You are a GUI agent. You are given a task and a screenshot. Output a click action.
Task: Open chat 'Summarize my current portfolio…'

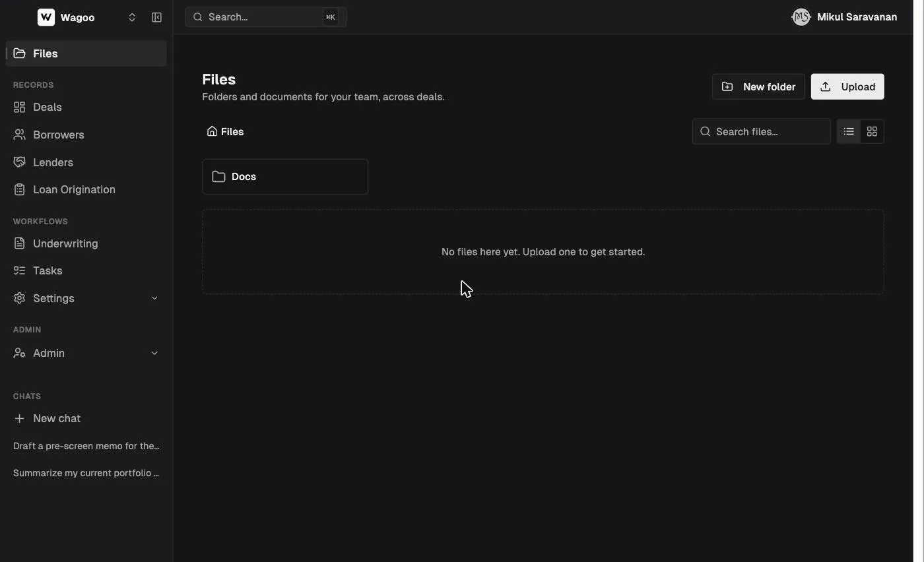86,473
